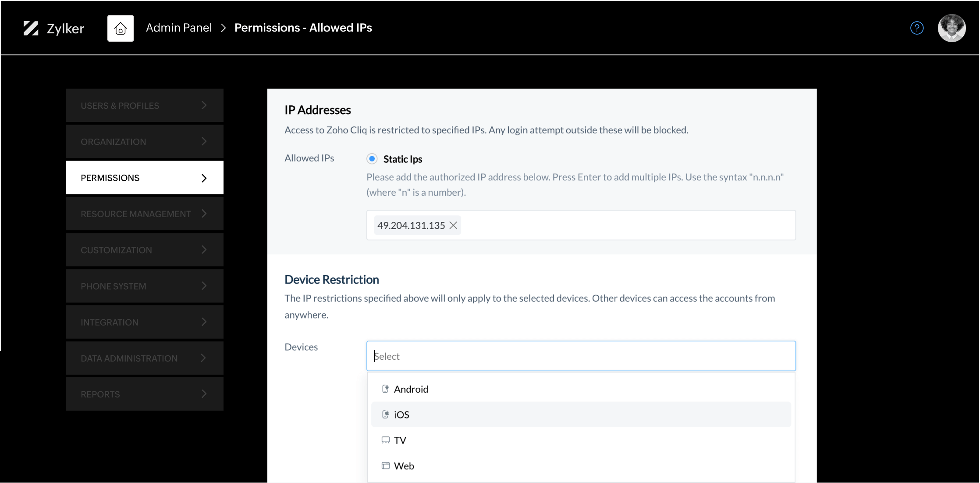Click the Web device icon
The height and width of the screenshot is (483, 980).
(385, 465)
